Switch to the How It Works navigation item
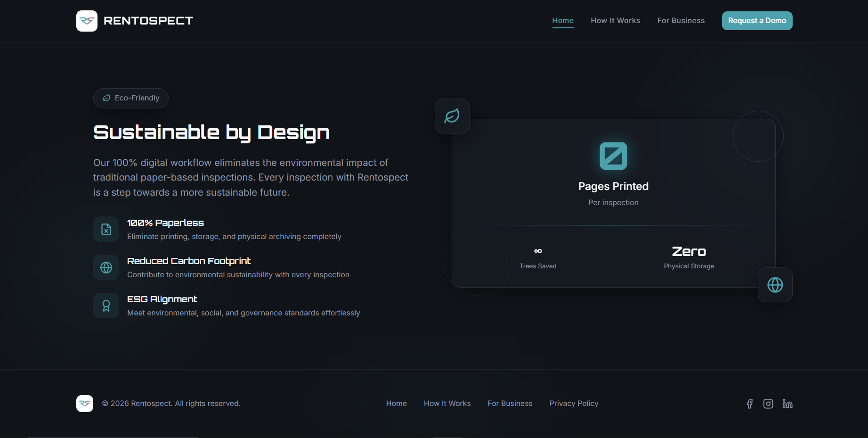This screenshot has height=438, width=868. [x=615, y=21]
